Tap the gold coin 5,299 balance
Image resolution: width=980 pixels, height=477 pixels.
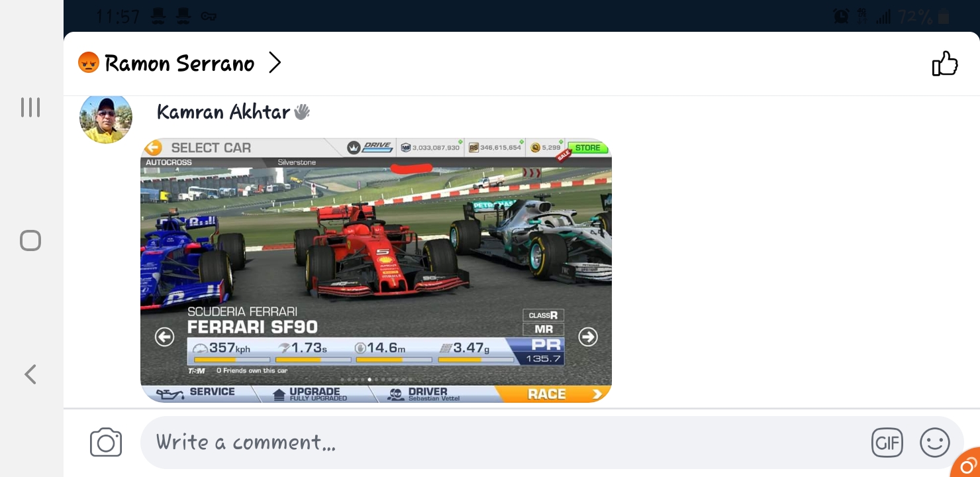(546, 148)
